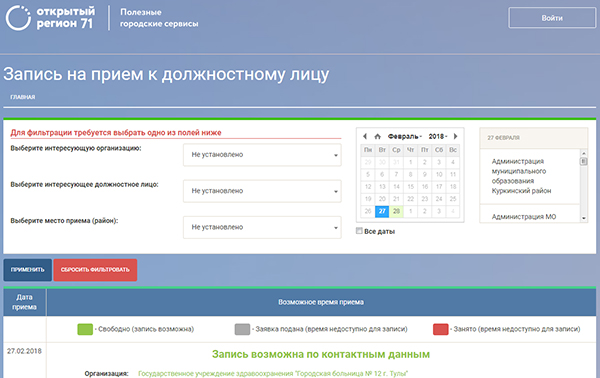Click the Пн weekday column header
This screenshot has width=600, height=378.
coord(368,150)
